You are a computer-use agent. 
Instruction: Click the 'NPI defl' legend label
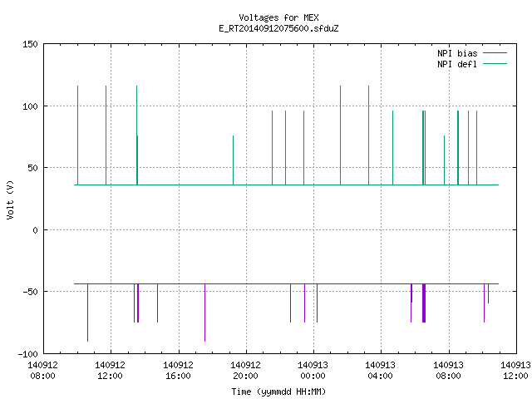click(457, 64)
